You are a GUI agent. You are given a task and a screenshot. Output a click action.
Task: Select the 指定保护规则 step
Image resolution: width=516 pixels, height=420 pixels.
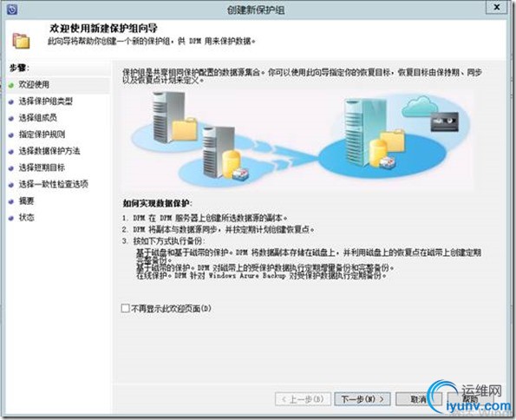[x=42, y=135]
